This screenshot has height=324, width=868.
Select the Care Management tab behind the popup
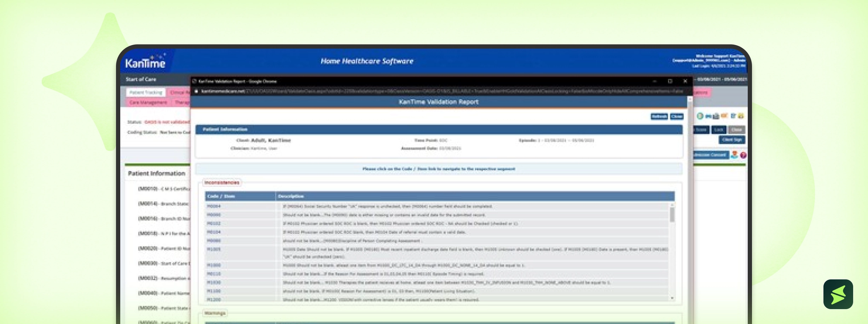click(148, 102)
